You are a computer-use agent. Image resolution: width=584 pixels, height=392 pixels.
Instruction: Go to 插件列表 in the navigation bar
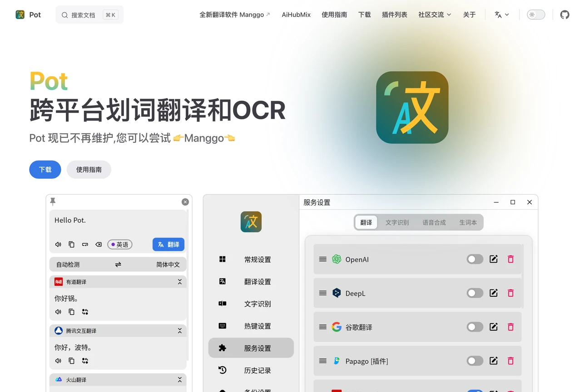(x=395, y=15)
